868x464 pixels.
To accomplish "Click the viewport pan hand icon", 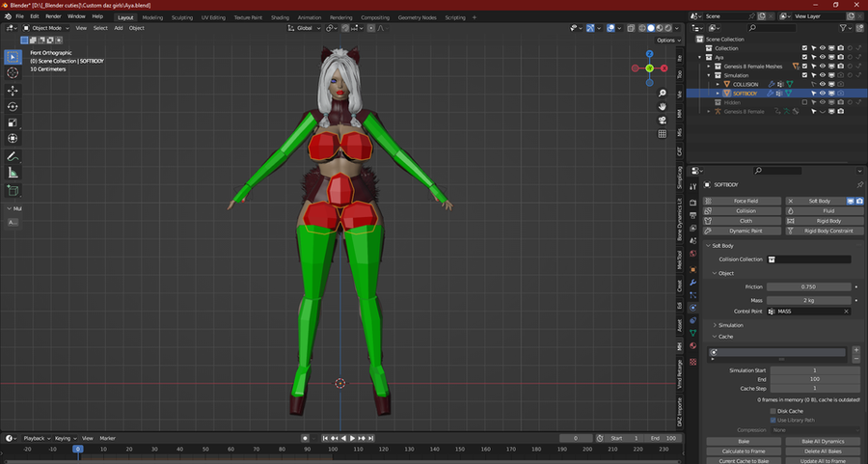I will pos(662,106).
